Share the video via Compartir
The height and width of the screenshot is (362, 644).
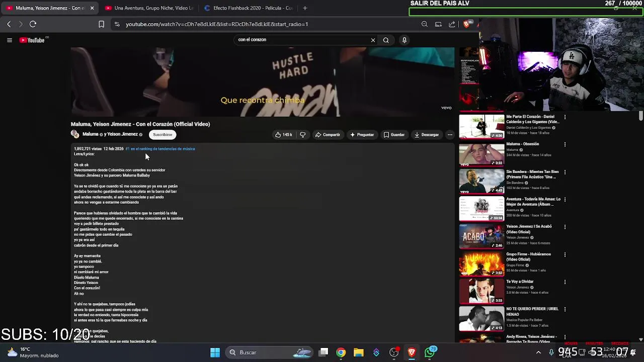(x=328, y=135)
